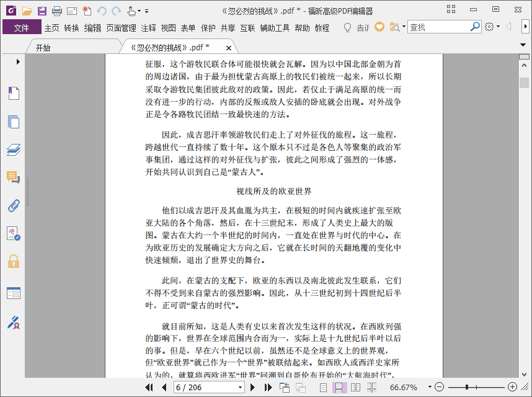Click the previous search result arrow
The height and width of the screenshot is (397, 532).
[508, 27]
